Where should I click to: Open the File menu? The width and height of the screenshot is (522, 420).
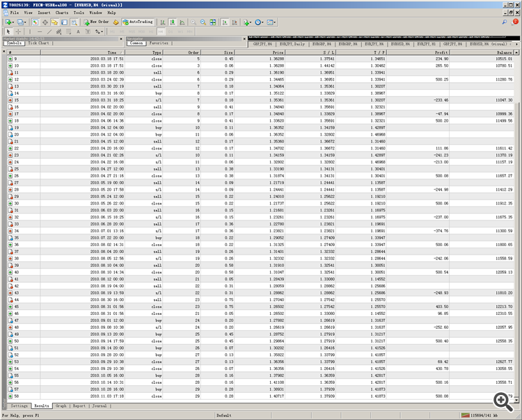click(x=15, y=13)
